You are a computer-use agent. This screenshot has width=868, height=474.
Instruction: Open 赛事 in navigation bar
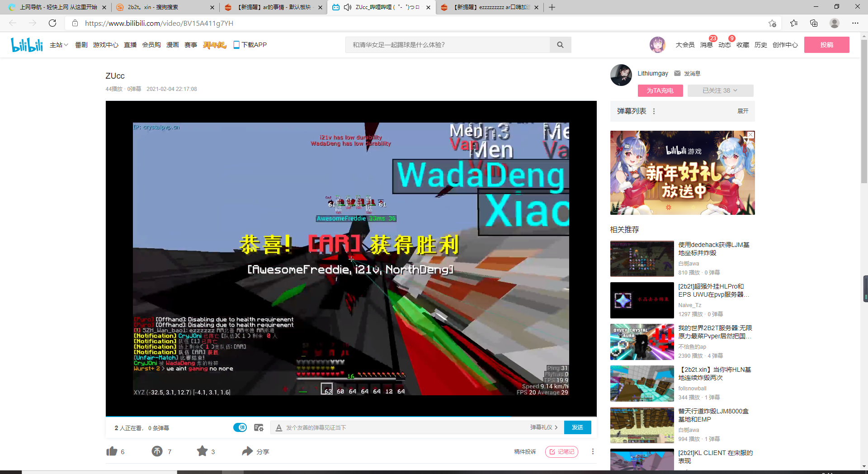(191, 45)
